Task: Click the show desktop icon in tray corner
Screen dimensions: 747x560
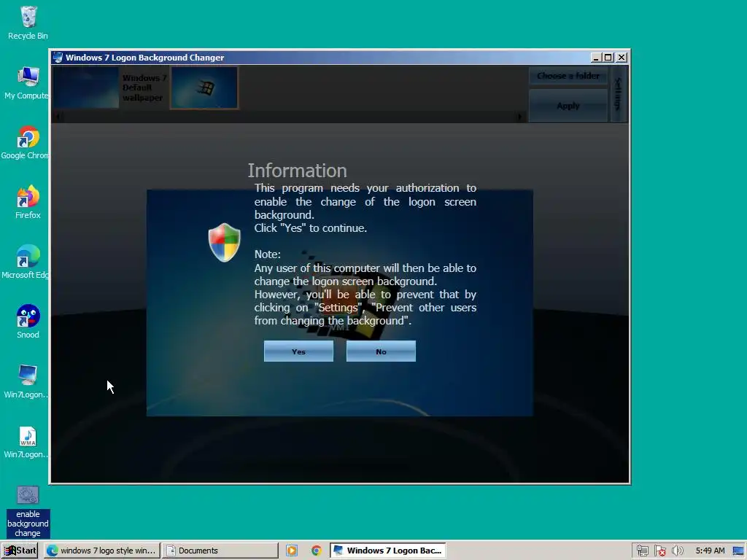Action: 738,551
